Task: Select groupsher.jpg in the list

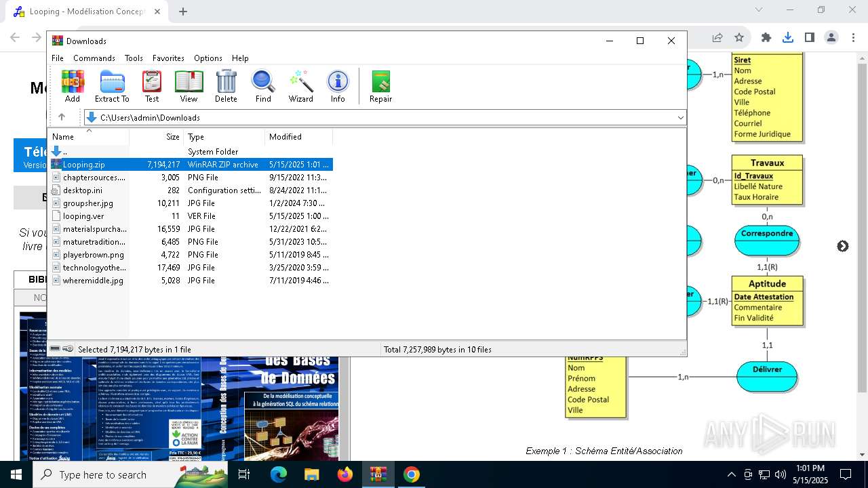Action: click(190, 203)
